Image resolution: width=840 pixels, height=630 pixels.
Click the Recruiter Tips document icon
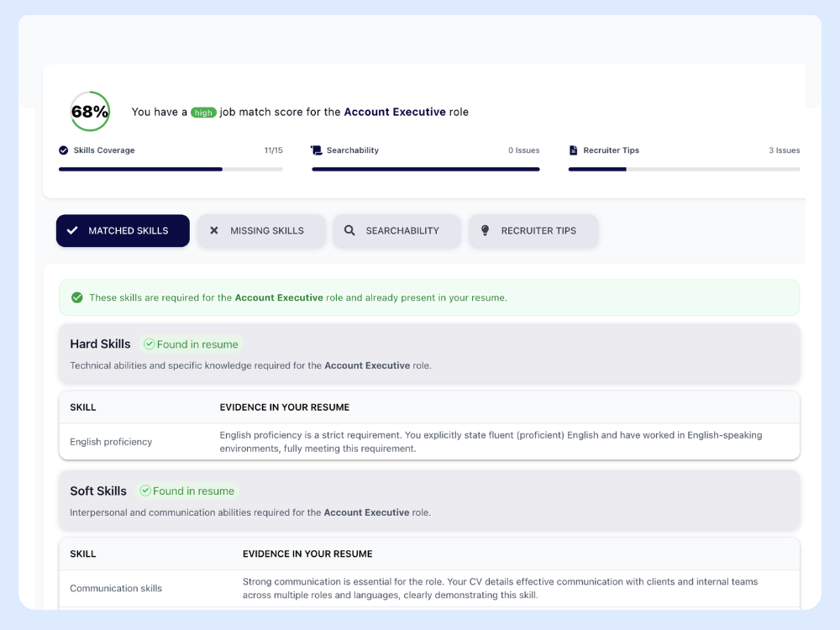(573, 150)
